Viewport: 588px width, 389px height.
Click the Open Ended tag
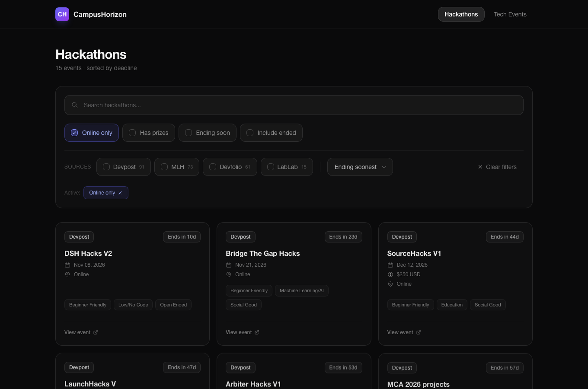173,305
